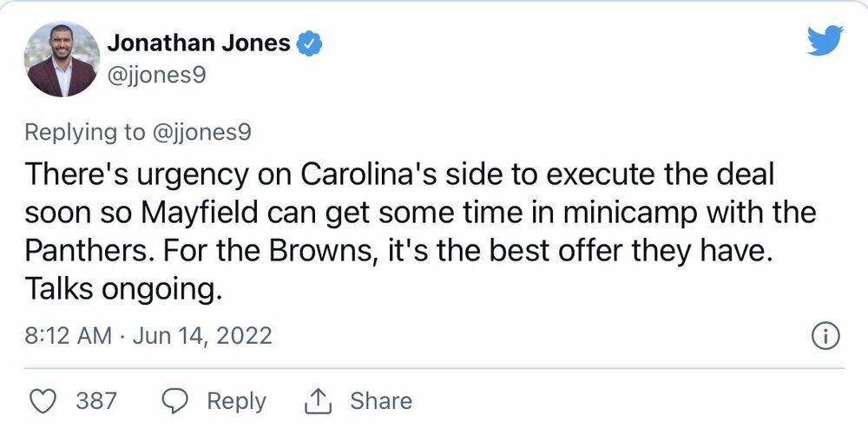Click the share upload arrow icon
Viewport: 868px width, 428px height.
319,401
